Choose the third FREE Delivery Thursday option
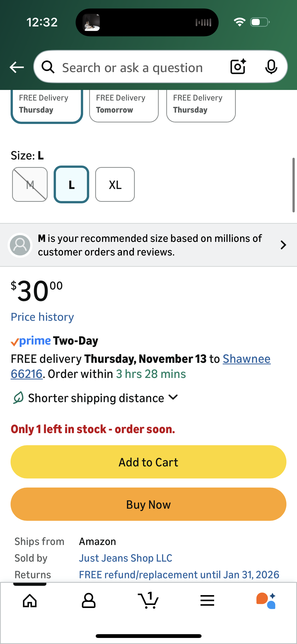The height and width of the screenshot is (644, 297). point(201,104)
